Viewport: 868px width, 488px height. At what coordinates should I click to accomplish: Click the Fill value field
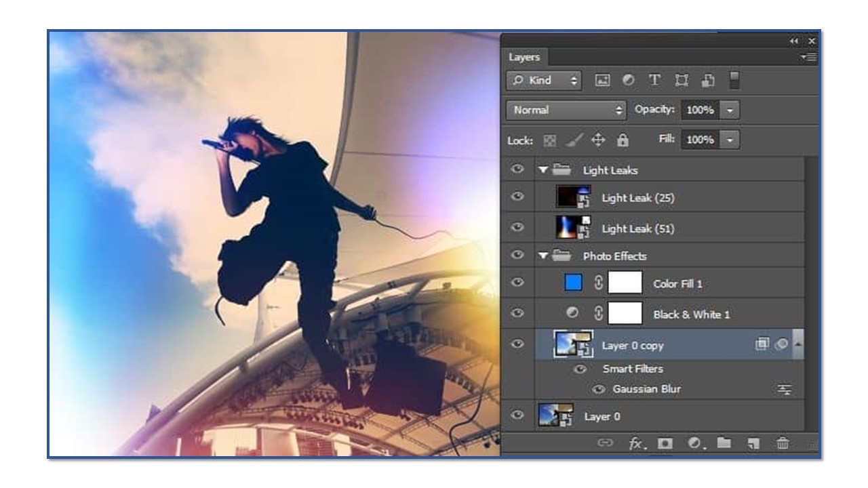701,140
